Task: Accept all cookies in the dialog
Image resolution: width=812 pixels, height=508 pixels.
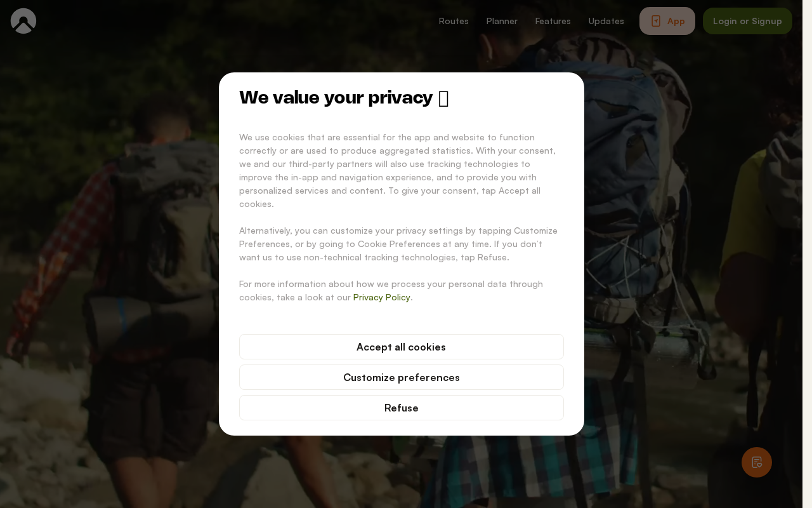Action: [x=402, y=347]
